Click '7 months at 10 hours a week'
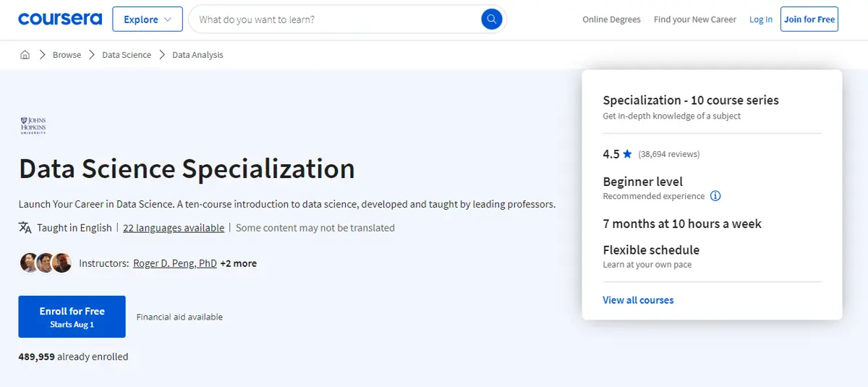Image resolution: width=868 pixels, height=387 pixels. [682, 224]
